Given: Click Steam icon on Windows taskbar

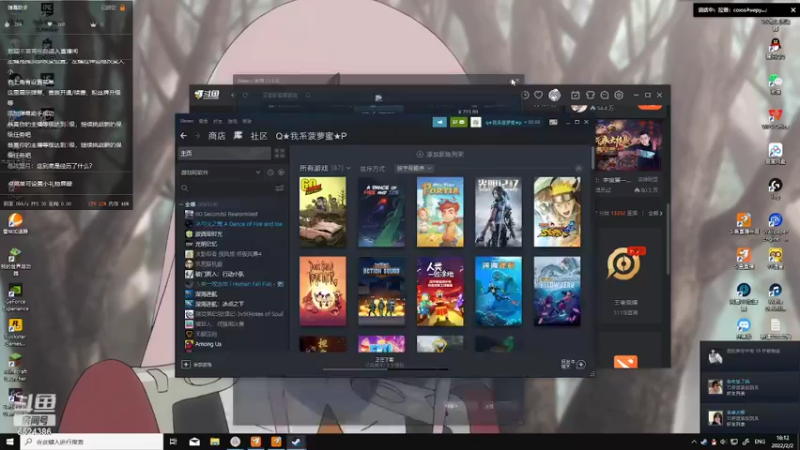Looking at the screenshot, I should 296,441.
